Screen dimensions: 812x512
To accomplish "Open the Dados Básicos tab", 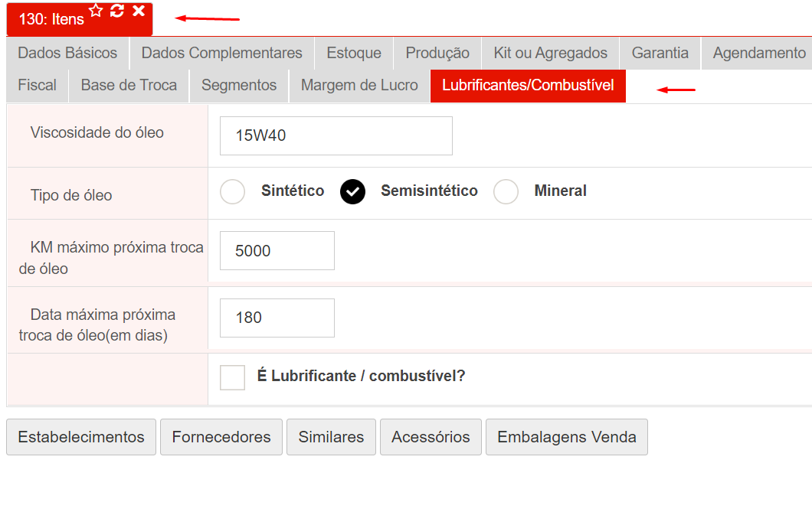I will click(67, 53).
